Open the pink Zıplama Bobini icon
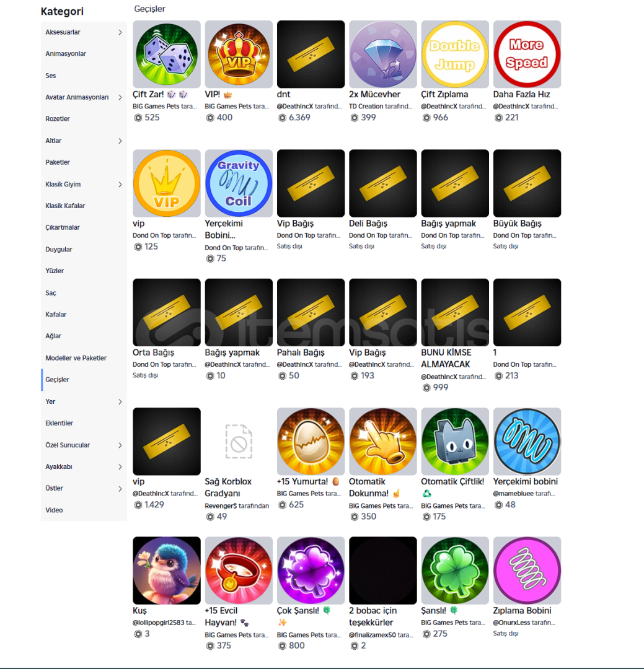 coord(527,571)
